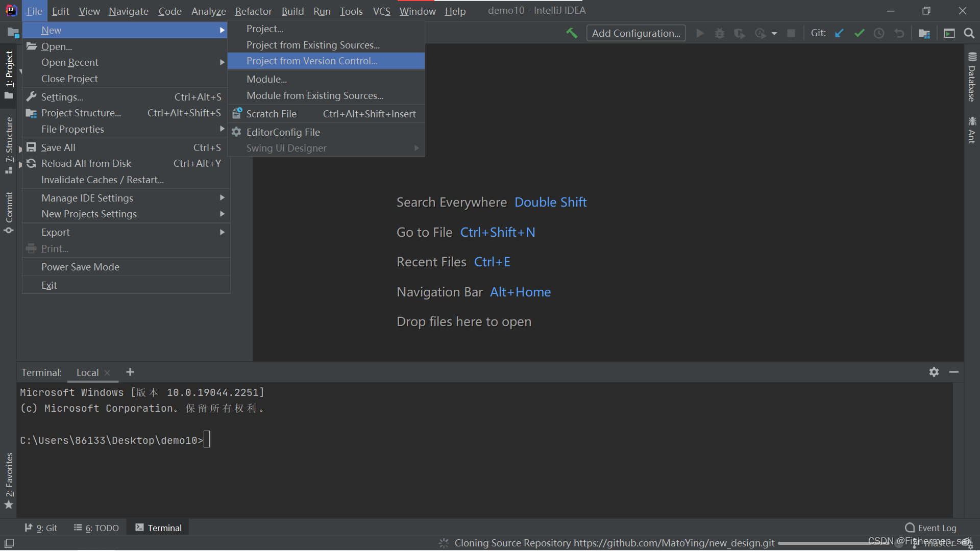Open Search Everywhere magnifier icon
Screen dimensions: 980x551
click(x=969, y=33)
